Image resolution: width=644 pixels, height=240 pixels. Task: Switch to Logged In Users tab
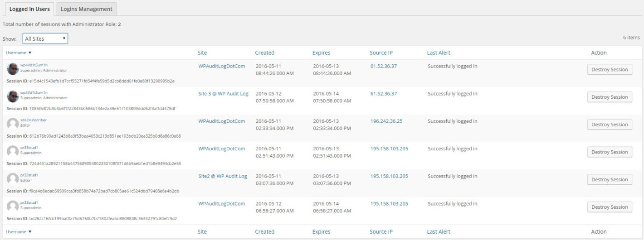click(29, 9)
